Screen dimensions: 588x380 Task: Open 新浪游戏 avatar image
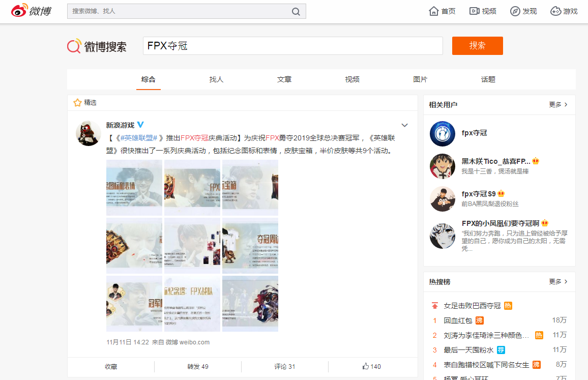[89, 133]
